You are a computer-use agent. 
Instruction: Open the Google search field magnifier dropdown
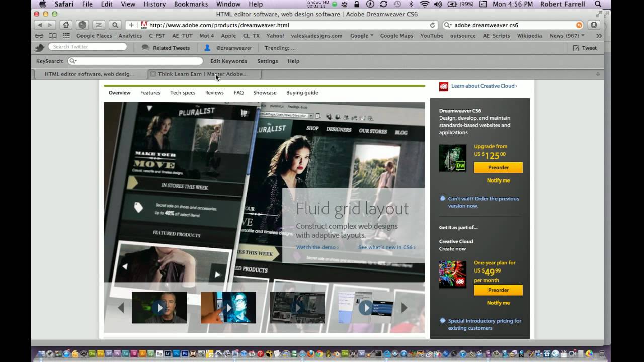point(448,25)
